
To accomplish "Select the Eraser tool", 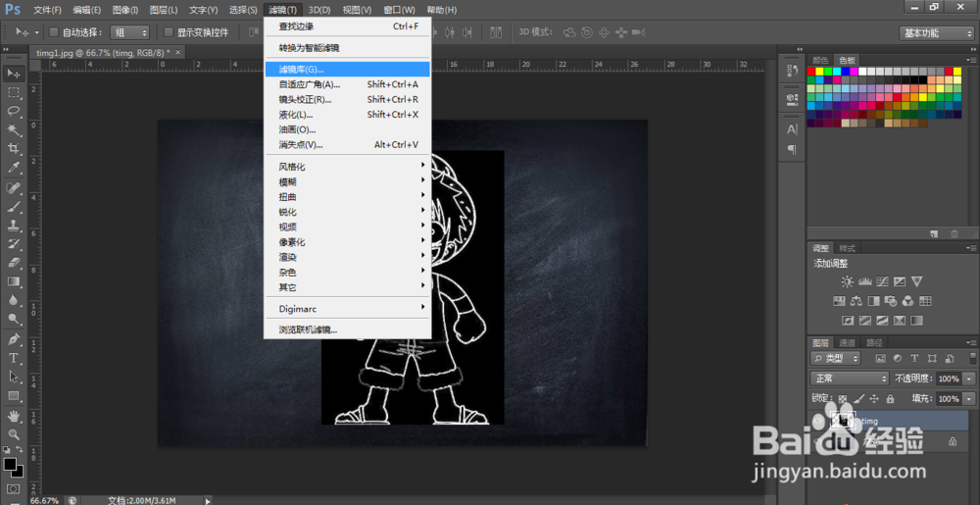I will (x=14, y=263).
